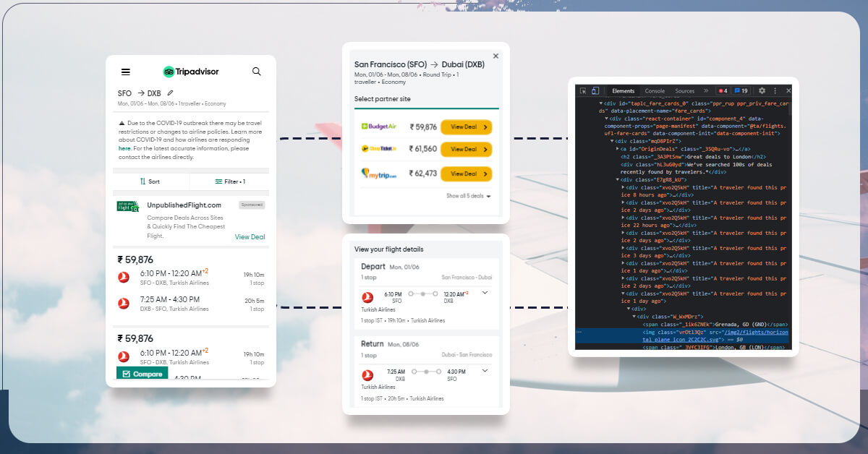Close the partner site popup
Image resolution: width=868 pixels, height=454 pixels.
(x=495, y=56)
